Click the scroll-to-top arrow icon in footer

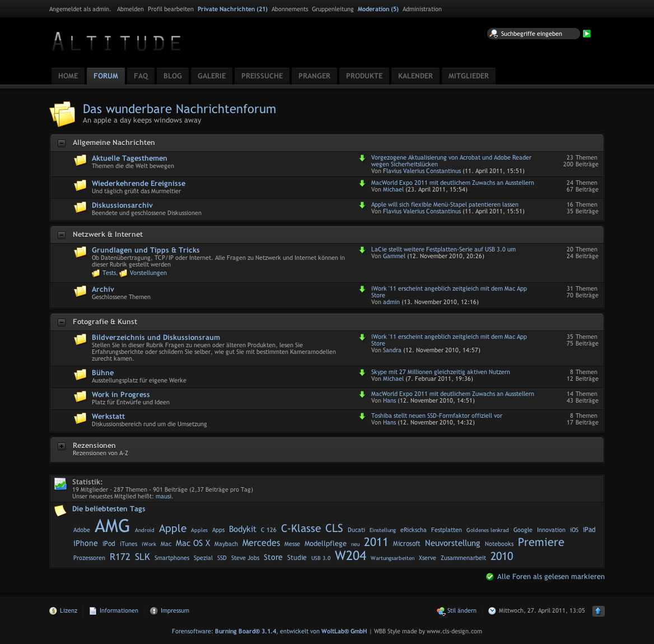tap(598, 611)
